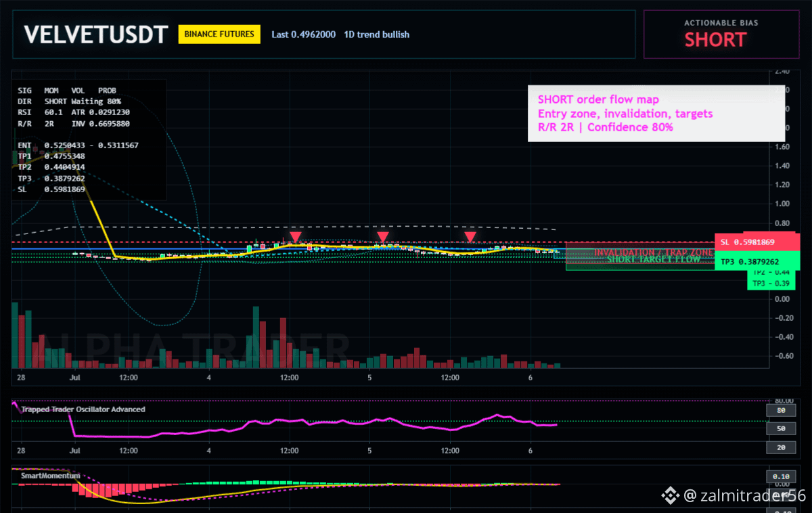Image resolution: width=812 pixels, height=513 pixels.
Task: Click the oscillator 20 level badge
Action: pos(780,448)
